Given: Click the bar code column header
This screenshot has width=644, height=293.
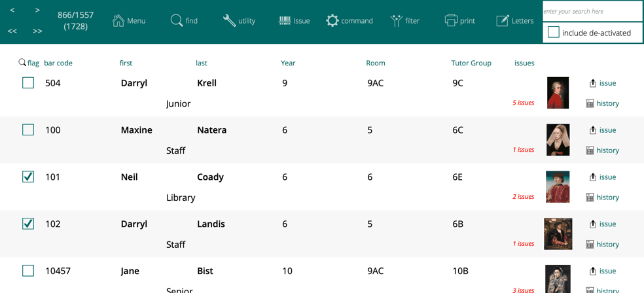Looking at the screenshot, I should pos(58,63).
